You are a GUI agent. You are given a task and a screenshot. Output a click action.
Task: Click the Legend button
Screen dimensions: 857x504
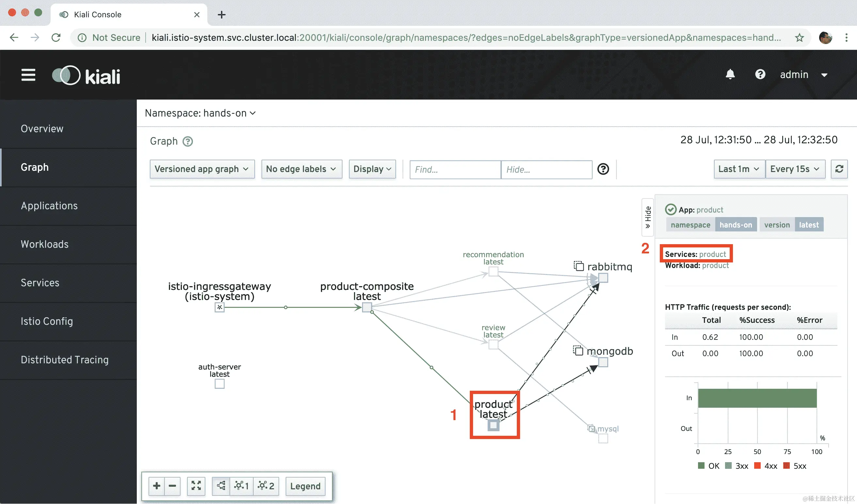[305, 486]
